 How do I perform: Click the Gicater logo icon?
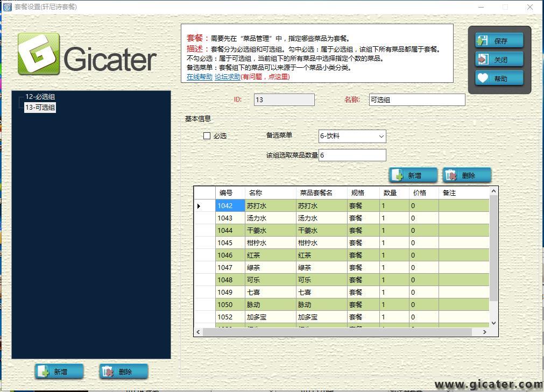point(39,54)
